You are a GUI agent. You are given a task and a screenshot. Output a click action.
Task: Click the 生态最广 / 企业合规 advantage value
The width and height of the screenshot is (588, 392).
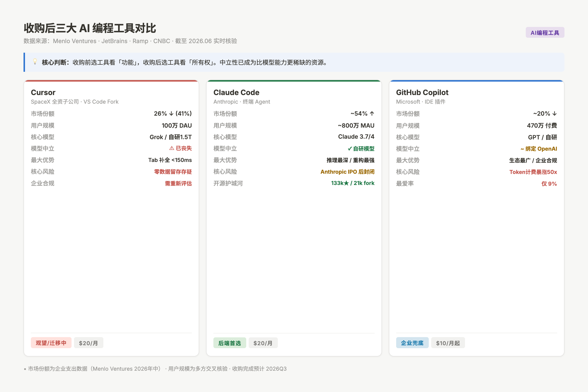pos(533,160)
